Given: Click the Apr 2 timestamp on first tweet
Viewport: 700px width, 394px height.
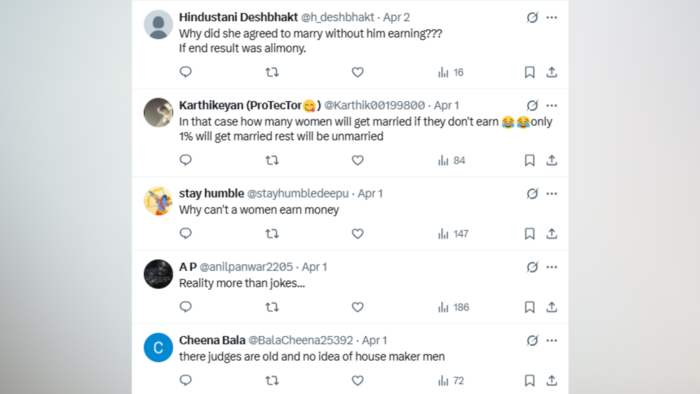Looking at the screenshot, I should tap(396, 17).
